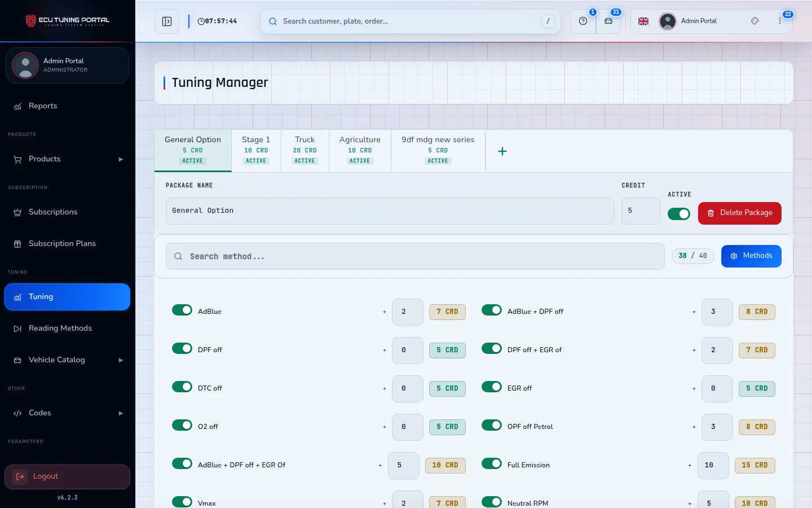Click the 07:57:44 timer text
Viewport: 812px width, 508px height.
point(221,21)
